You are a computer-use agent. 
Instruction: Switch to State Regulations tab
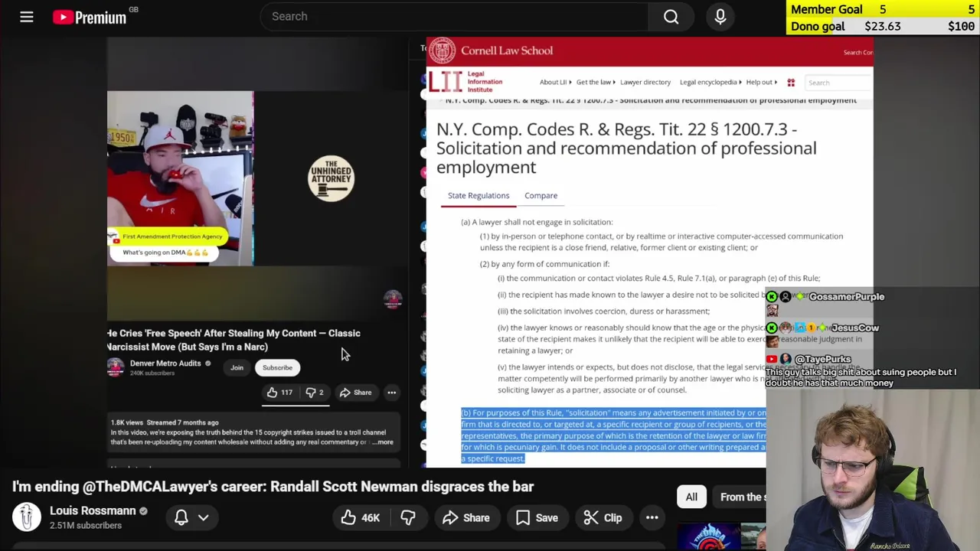[479, 195]
